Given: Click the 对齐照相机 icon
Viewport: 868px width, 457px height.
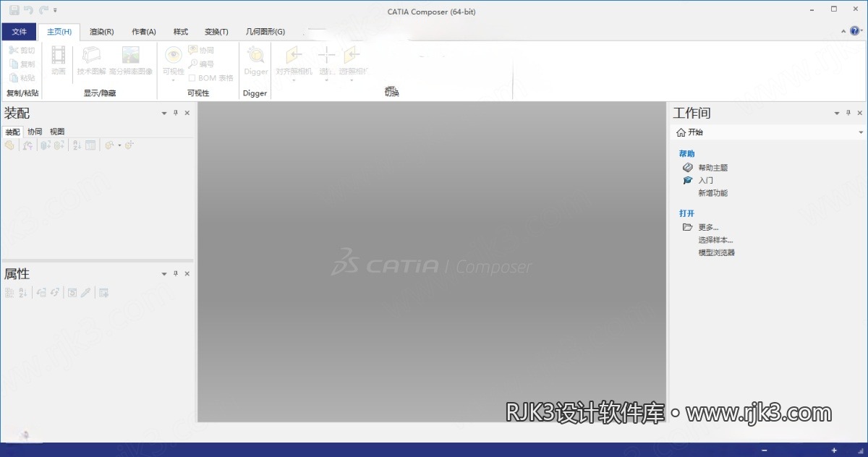Looking at the screenshot, I should [x=294, y=56].
